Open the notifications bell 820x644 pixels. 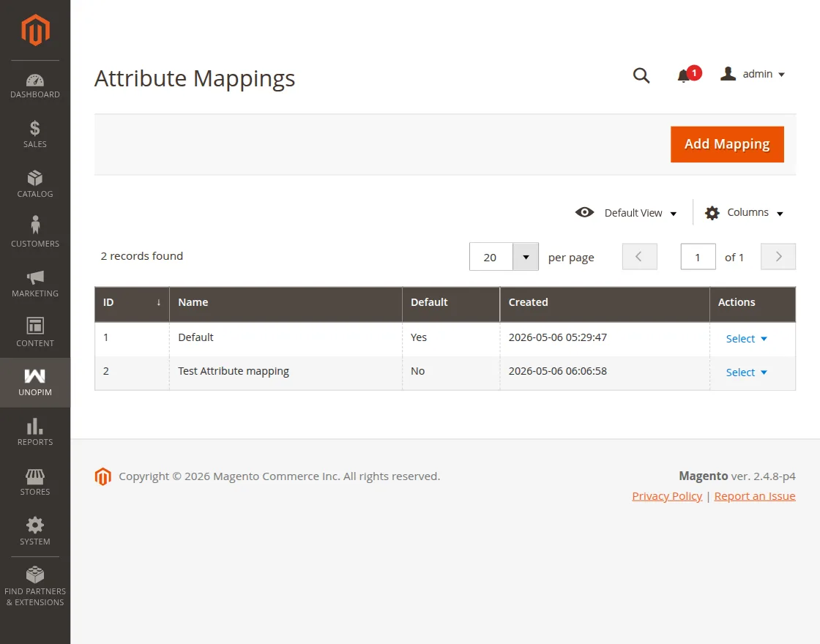tap(688, 75)
